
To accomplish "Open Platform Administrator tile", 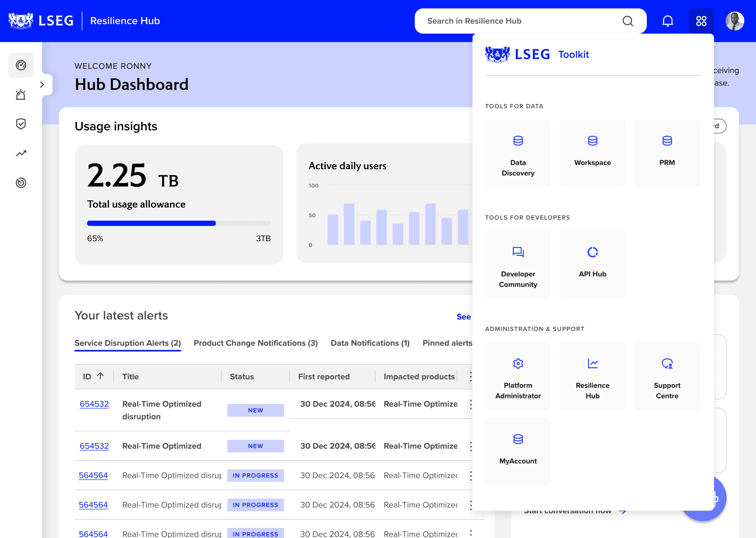I will (518, 376).
